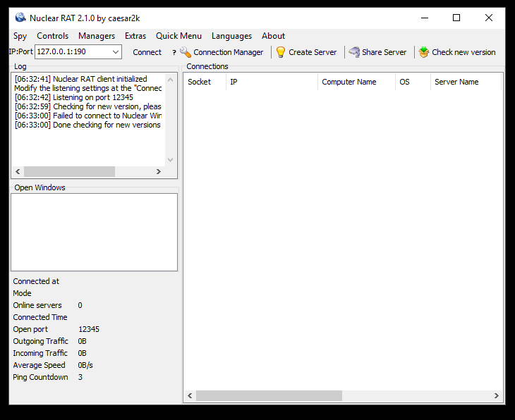Image resolution: width=515 pixels, height=420 pixels.
Task: Click the Create Server label
Action: [x=313, y=52]
